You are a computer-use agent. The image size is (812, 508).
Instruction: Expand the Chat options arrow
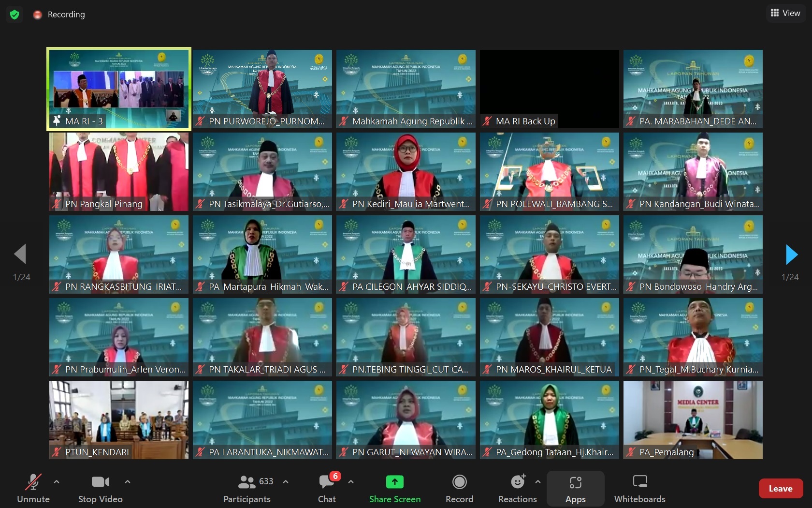point(351,482)
